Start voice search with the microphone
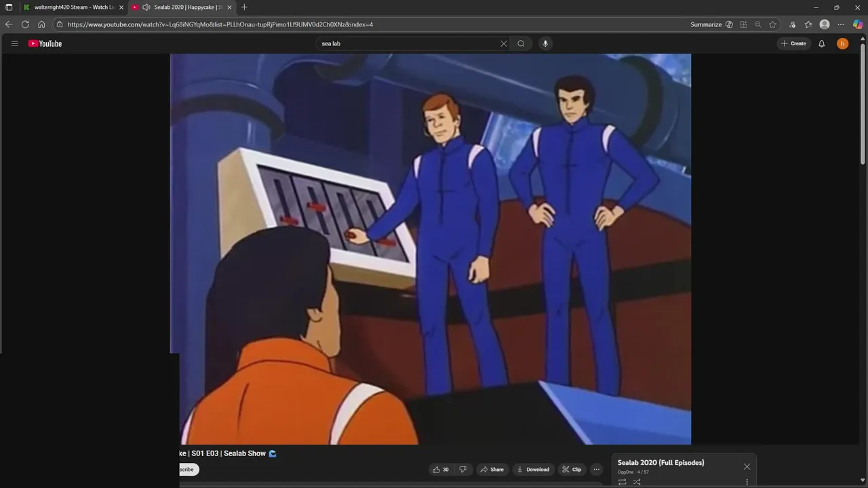This screenshot has width=868, height=488. (545, 43)
